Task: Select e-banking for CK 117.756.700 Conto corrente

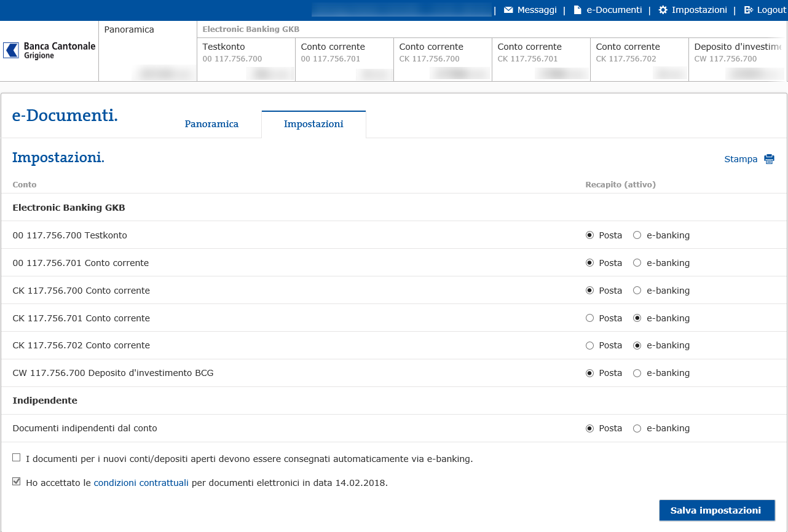Action: click(637, 291)
